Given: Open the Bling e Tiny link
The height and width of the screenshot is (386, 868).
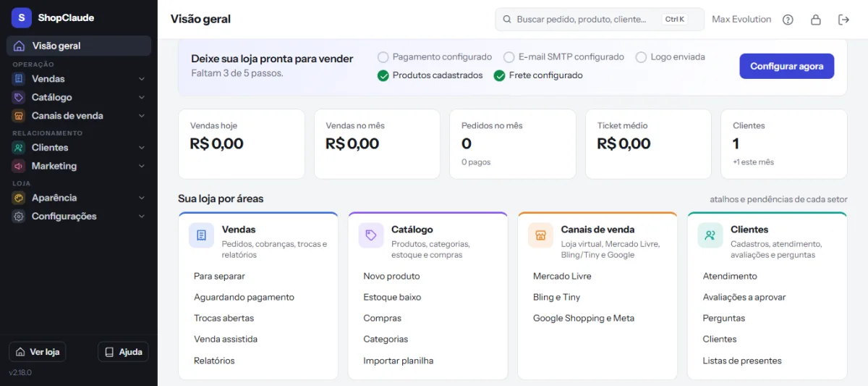Looking at the screenshot, I should [x=556, y=297].
